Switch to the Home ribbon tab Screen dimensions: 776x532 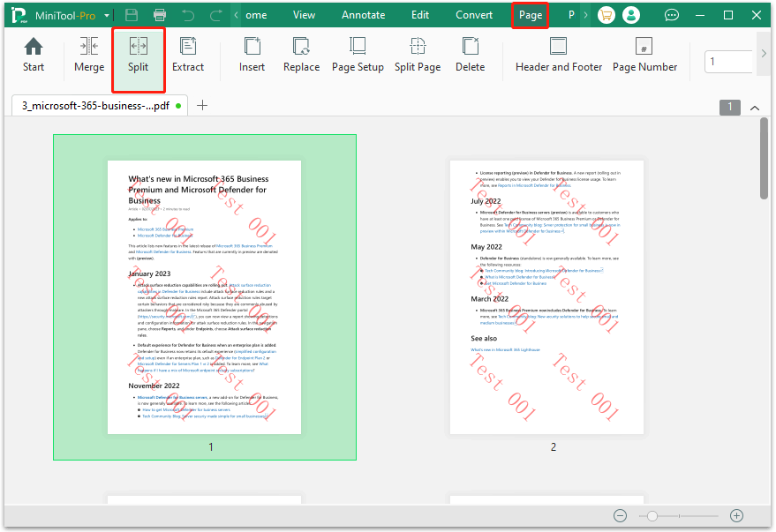tap(256, 15)
